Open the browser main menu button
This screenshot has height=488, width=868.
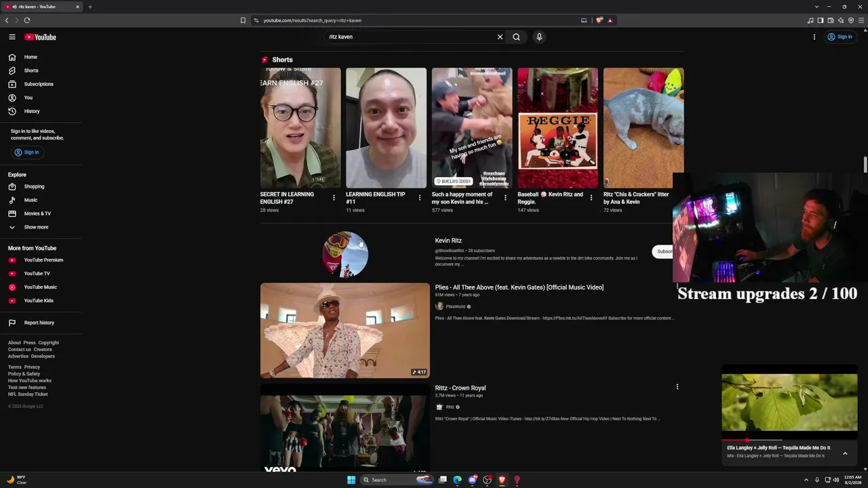861,20
